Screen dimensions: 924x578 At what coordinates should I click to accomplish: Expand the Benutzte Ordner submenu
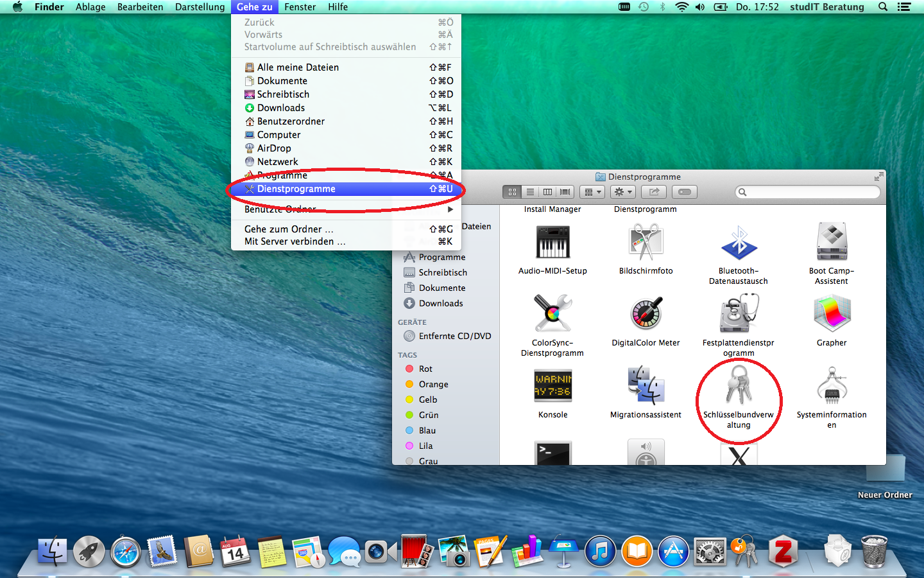coord(346,209)
